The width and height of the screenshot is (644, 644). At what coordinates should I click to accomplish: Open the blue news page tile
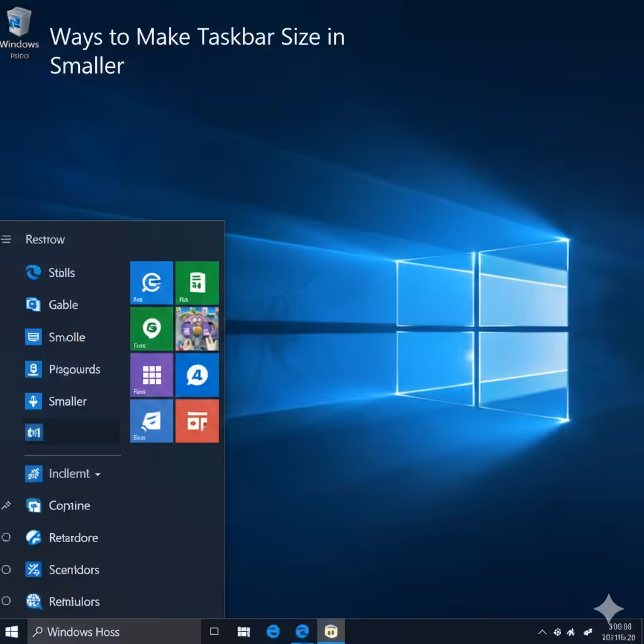(x=152, y=421)
